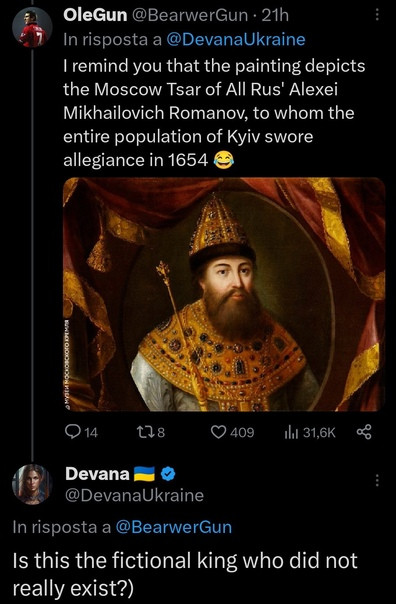Open the reply comments icon showing 14

81,433
